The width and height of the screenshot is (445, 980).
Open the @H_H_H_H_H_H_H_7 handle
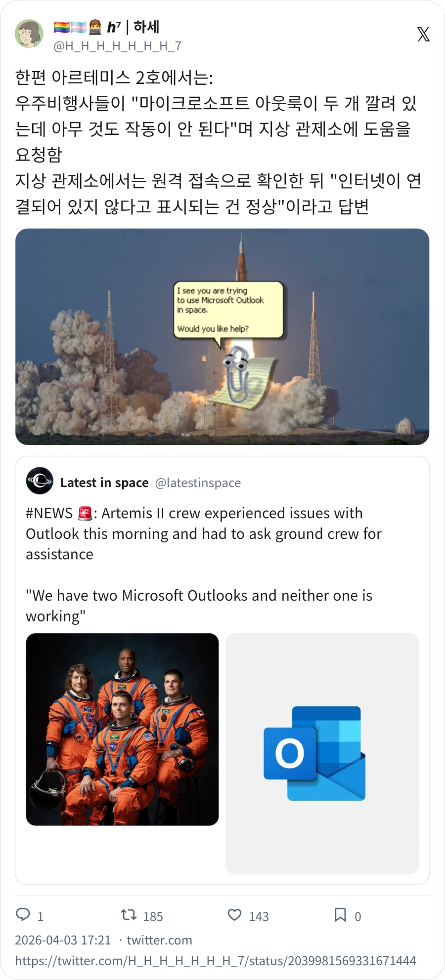(x=117, y=46)
